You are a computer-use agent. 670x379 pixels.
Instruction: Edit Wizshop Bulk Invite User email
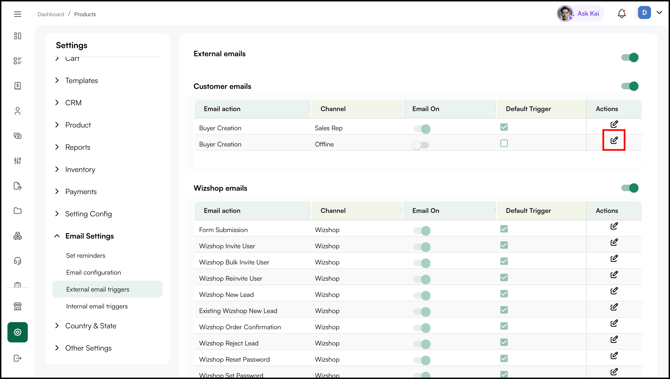614,259
